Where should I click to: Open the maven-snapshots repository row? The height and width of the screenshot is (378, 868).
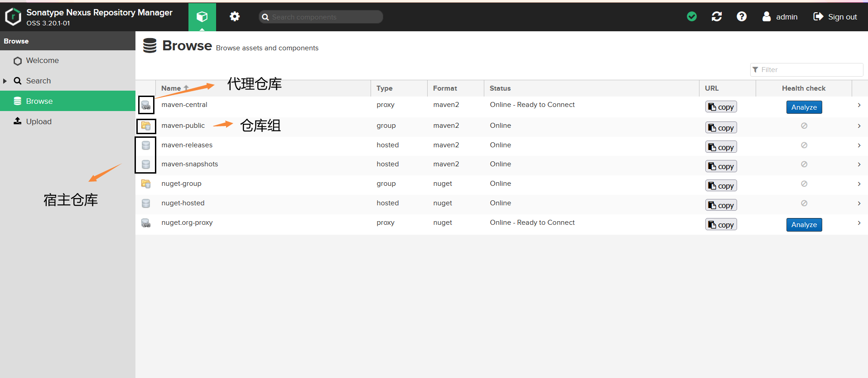coord(502,166)
